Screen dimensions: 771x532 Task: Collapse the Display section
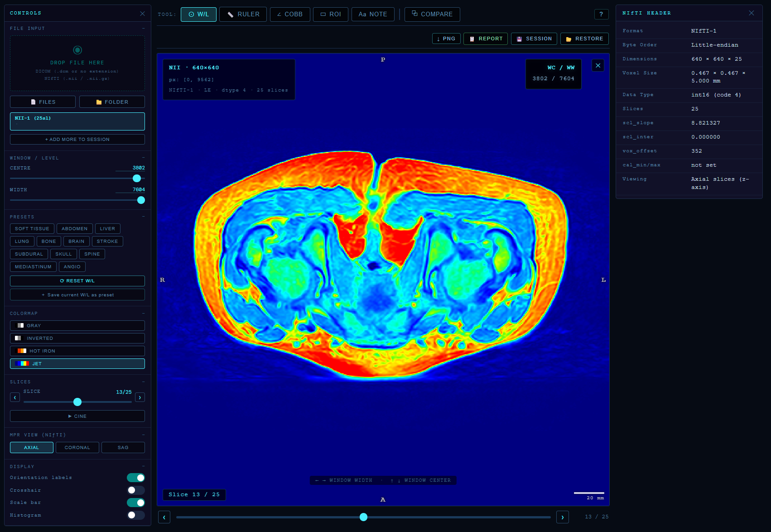(x=144, y=466)
